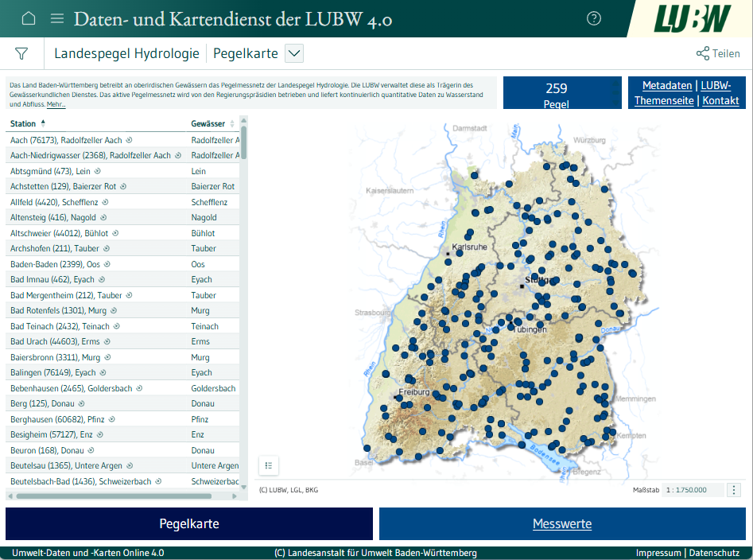This screenshot has width=753, height=560.
Task: Go to the home icon
Action: pos(29,18)
